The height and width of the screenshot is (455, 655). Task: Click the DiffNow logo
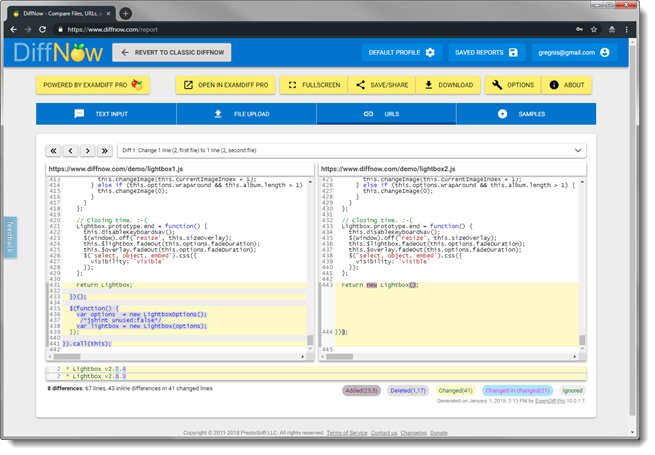(x=58, y=53)
